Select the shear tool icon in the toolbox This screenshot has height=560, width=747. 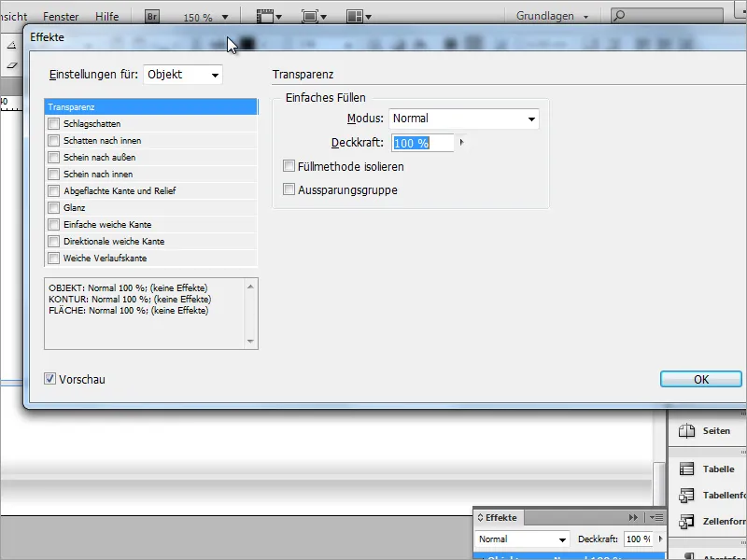point(12,65)
